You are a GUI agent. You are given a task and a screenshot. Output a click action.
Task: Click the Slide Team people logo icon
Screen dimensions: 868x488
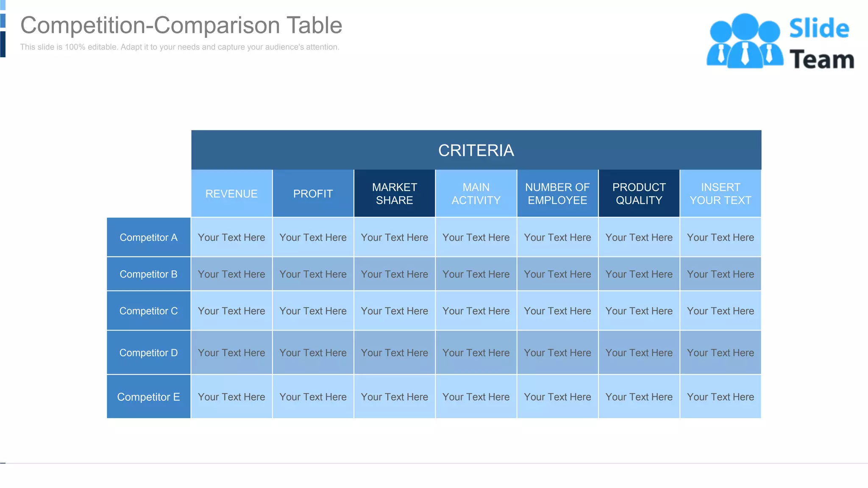pos(744,42)
